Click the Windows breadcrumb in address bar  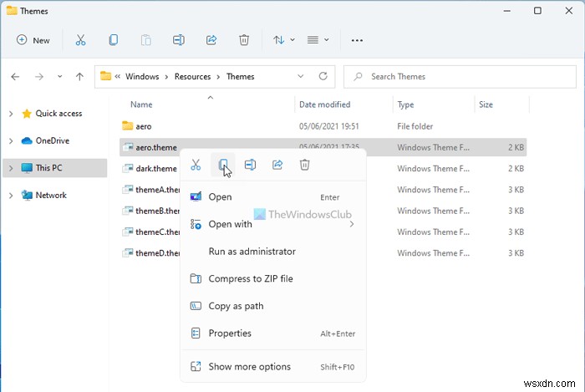142,77
